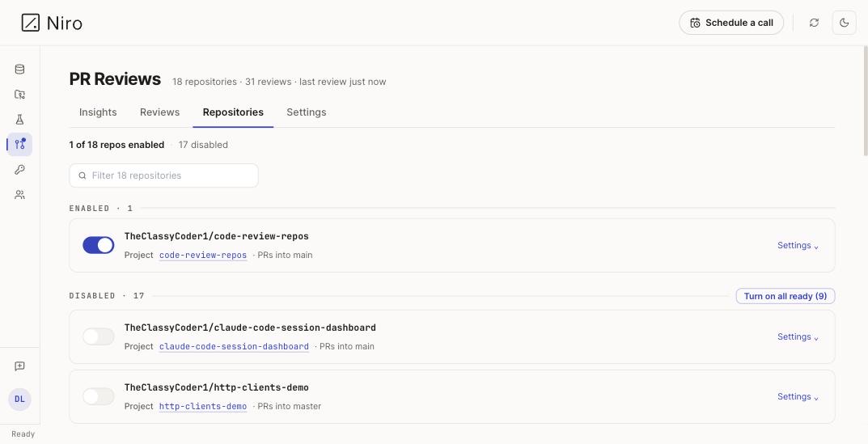
Task: Expand Settings for http-clients-demo
Action: click(x=798, y=396)
